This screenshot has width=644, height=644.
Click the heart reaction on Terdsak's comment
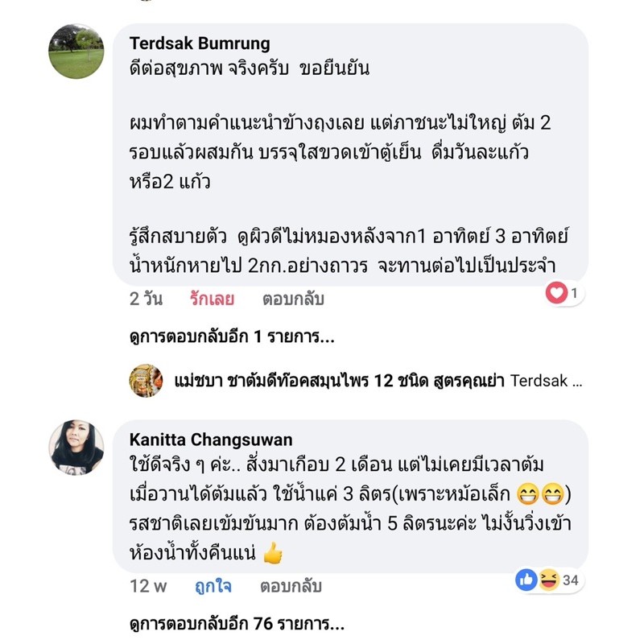[556, 293]
